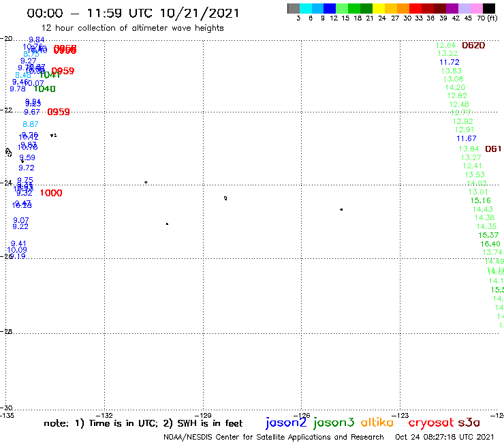Click the green 1041 time marker
This screenshot has height=443, width=504.
pyautogui.click(x=50, y=75)
